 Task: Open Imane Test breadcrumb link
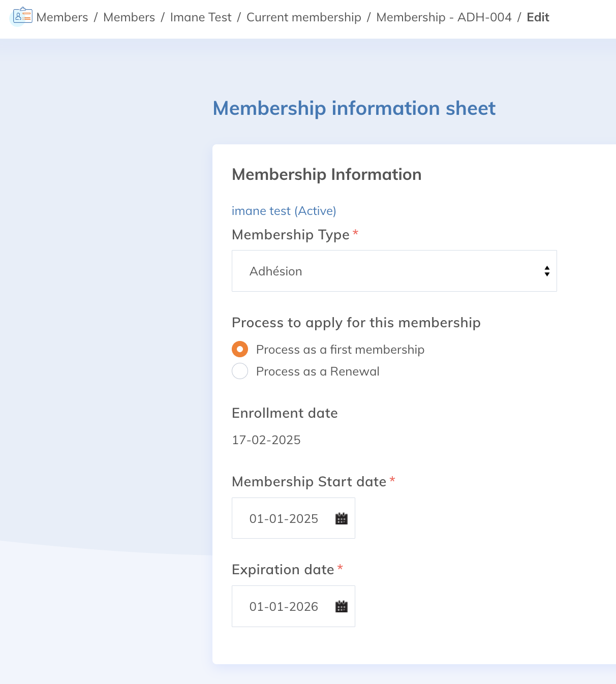[x=201, y=17]
